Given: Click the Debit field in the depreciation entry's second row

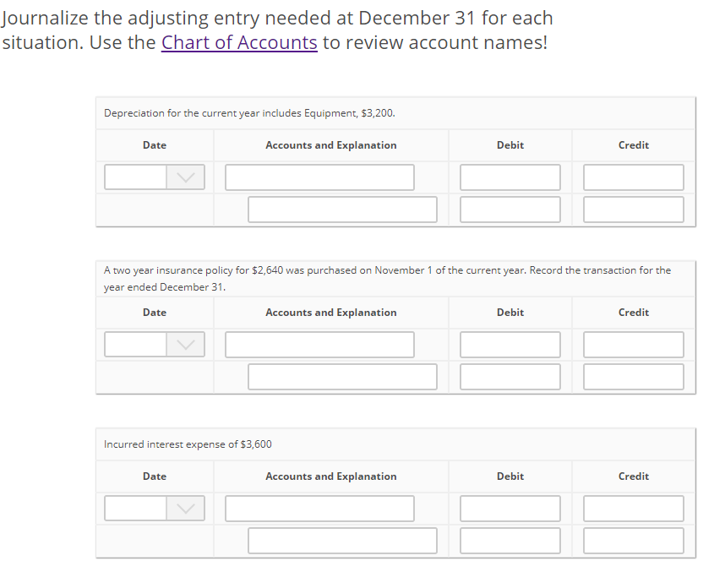Looking at the screenshot, I should pos(510,209).
